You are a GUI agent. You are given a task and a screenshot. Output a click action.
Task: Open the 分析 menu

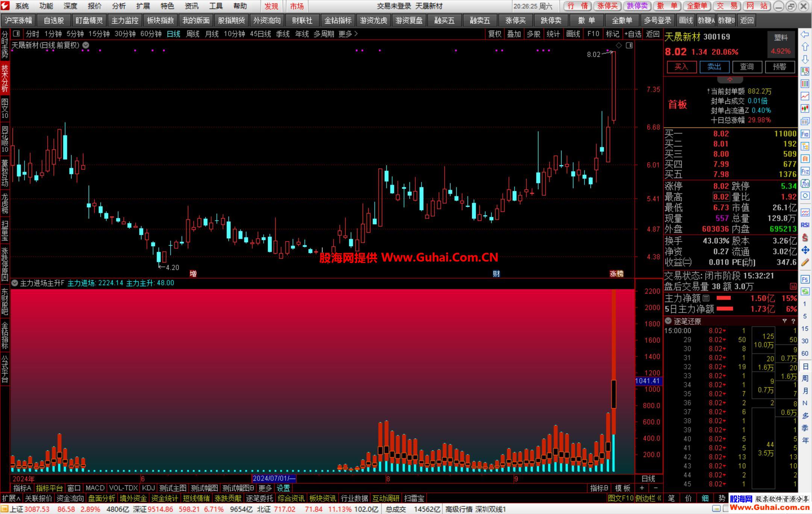tap(119, 6)
